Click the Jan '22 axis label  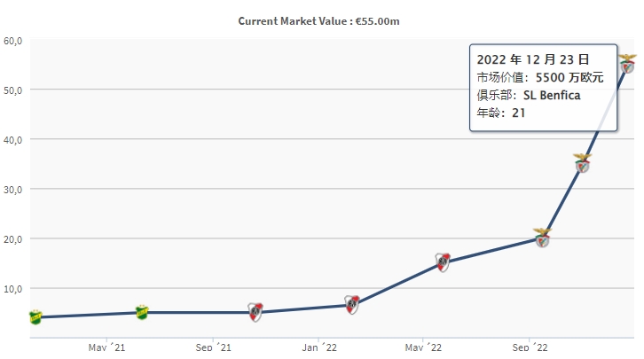tap(319, 347)
